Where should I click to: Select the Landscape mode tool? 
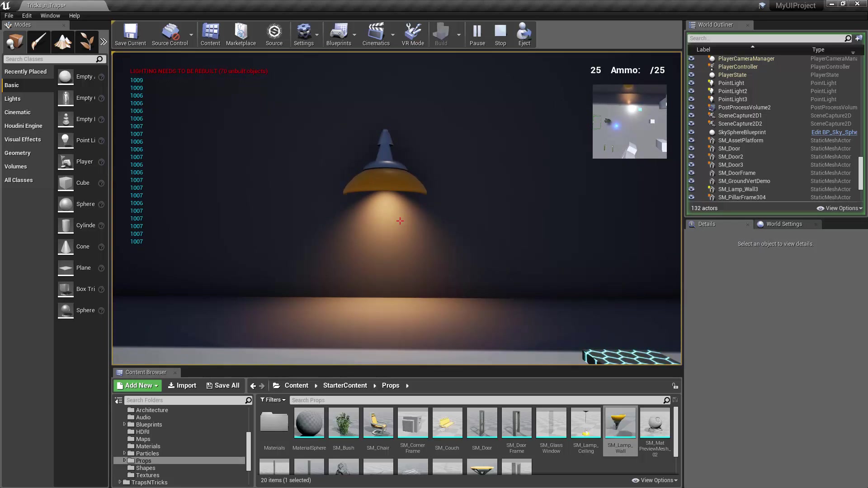tap(63, 42)
